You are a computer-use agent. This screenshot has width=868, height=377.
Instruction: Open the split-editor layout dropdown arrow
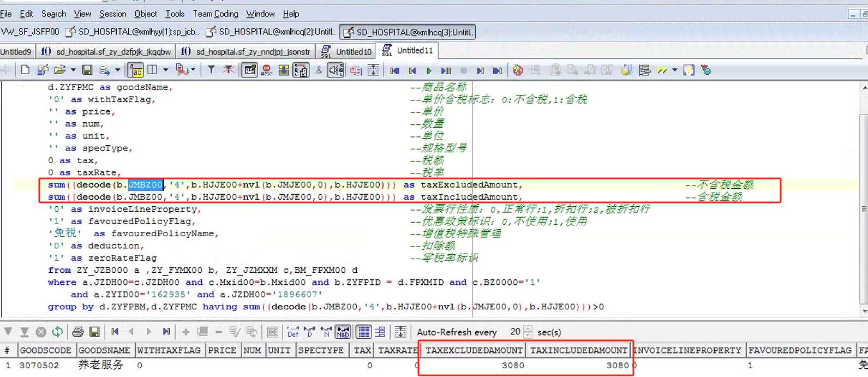tap(165, 70)
